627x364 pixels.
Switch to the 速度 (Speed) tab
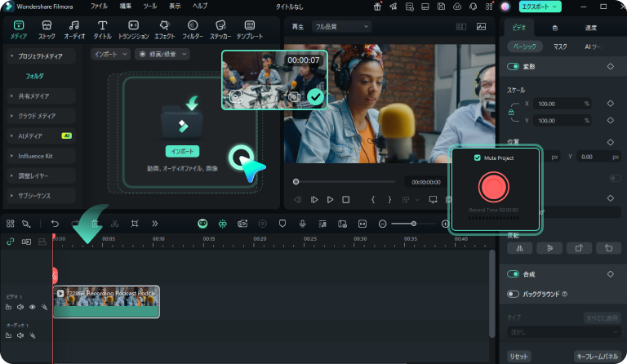[x=590, y=28]
